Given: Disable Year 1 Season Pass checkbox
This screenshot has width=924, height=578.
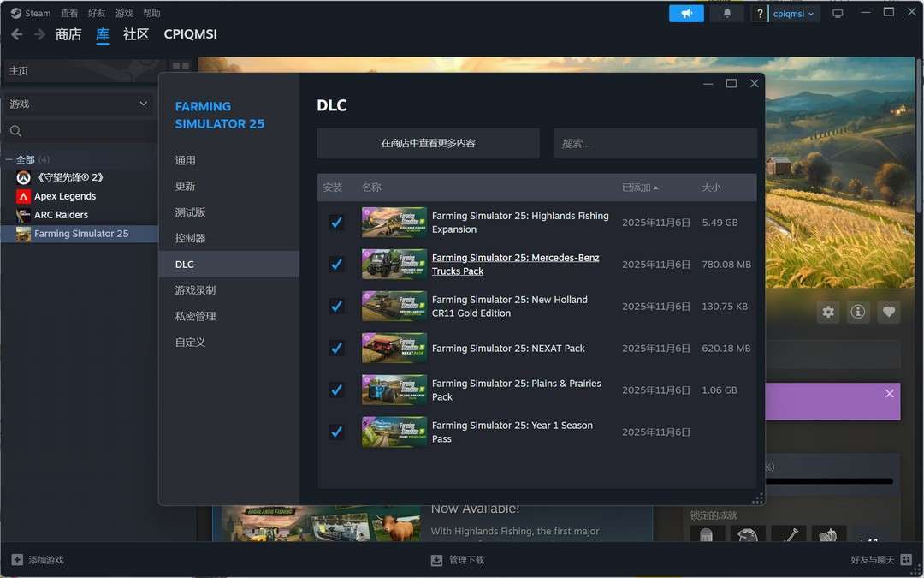Looking at the screenshot, I should (336, 432).
